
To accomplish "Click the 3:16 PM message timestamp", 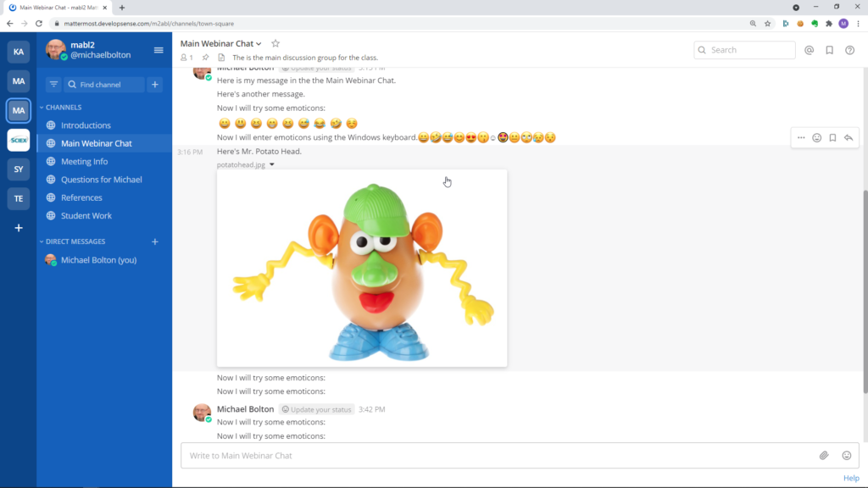I will coord(190,152).
